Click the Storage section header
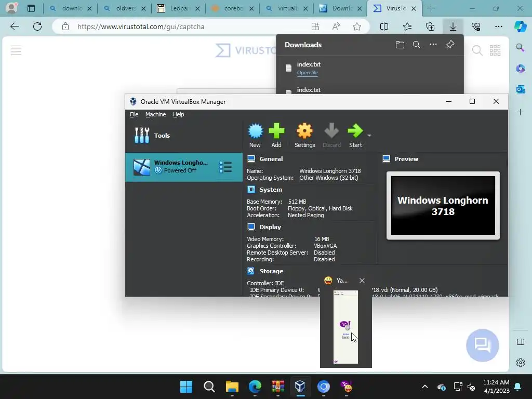Viewport: 532px width, 399px height. (271, 271)
